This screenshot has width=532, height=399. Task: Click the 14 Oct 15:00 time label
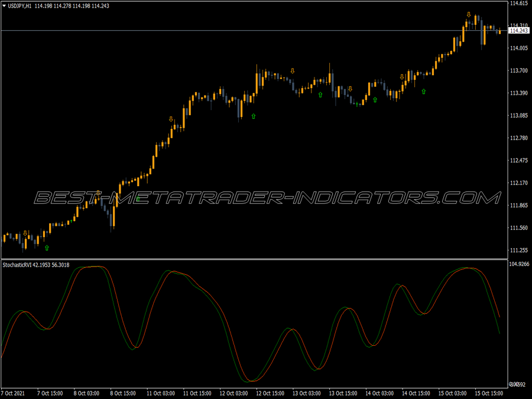[x=416, y=394]
